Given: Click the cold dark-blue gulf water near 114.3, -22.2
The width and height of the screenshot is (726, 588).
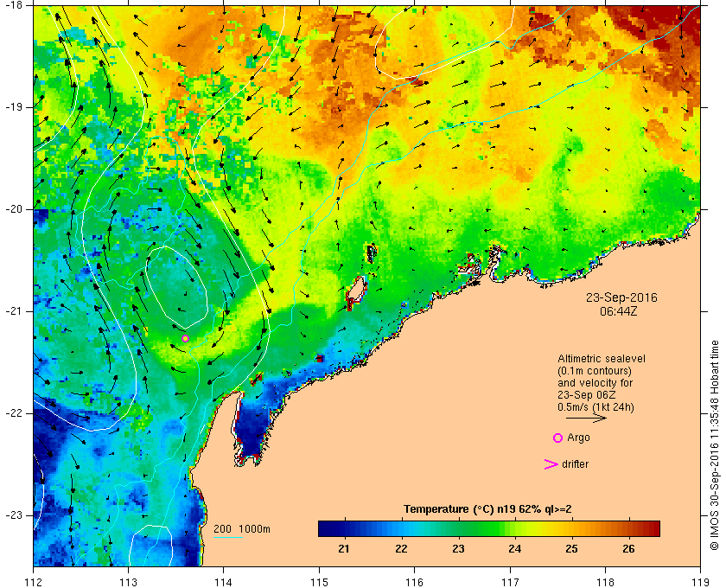Looking at the screenshot, I should point(251,429).
